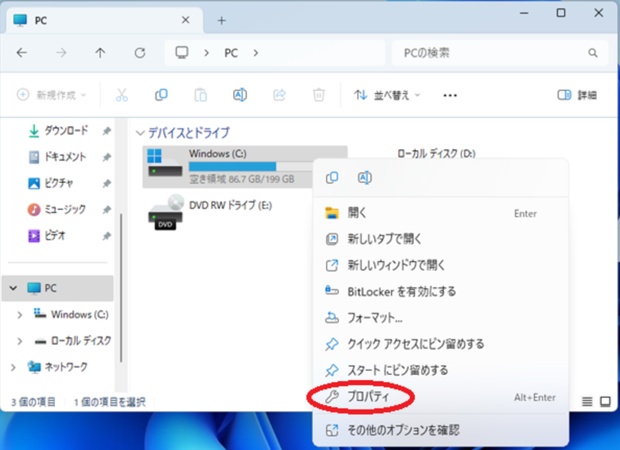The height and width of the screenshot is (450, 620).
Task: Choose 開く from the context menu
Action: 440,213
